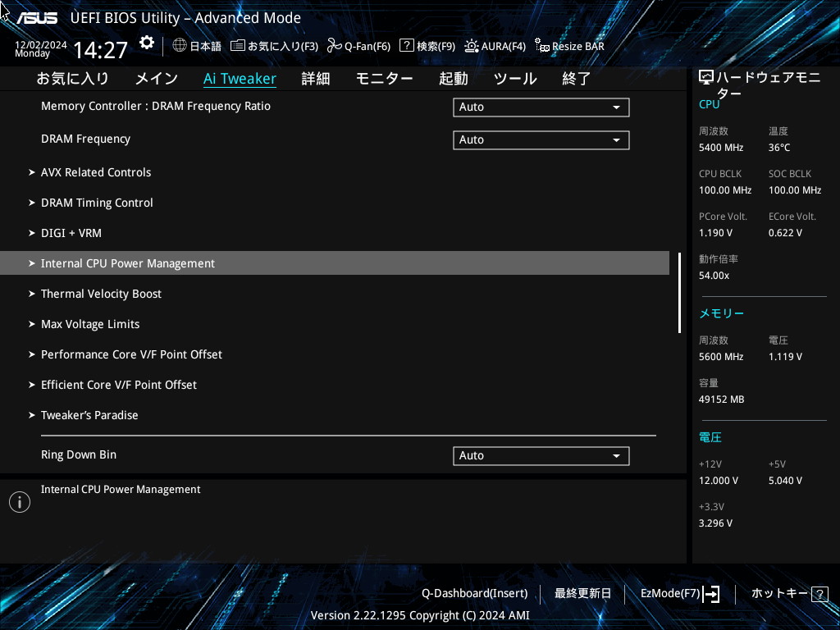Screen dimensions: 840x630
Task: Expand Max Voltage Limits
Action: coord(90,324)
